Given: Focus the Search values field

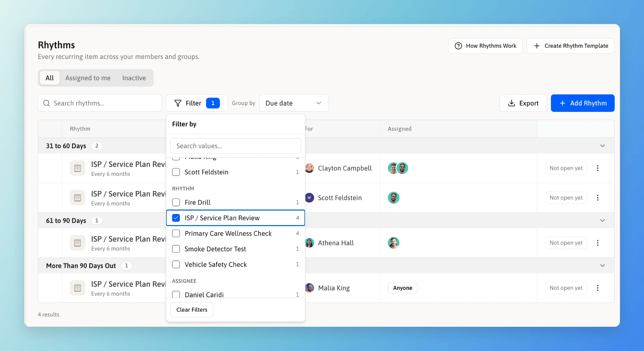Looking at the screenshot, I should pyautogui.click(x=235, y=146).
